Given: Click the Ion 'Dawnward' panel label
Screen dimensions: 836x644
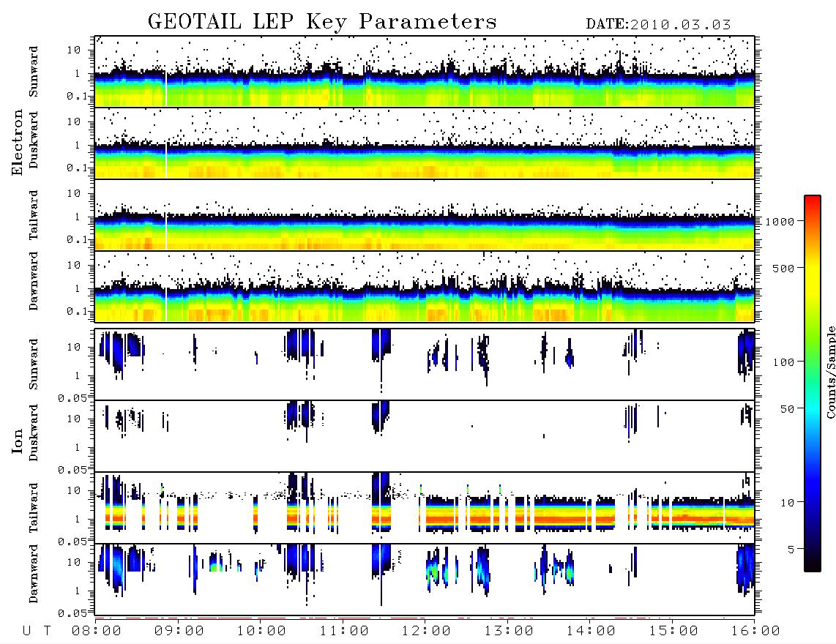Looking at the screenshot, I should point(34,574).
